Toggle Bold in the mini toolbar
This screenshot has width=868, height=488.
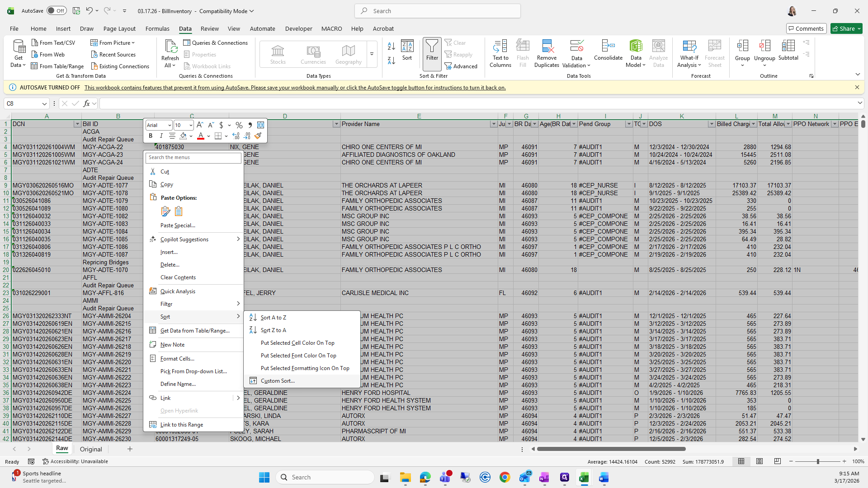151,136
